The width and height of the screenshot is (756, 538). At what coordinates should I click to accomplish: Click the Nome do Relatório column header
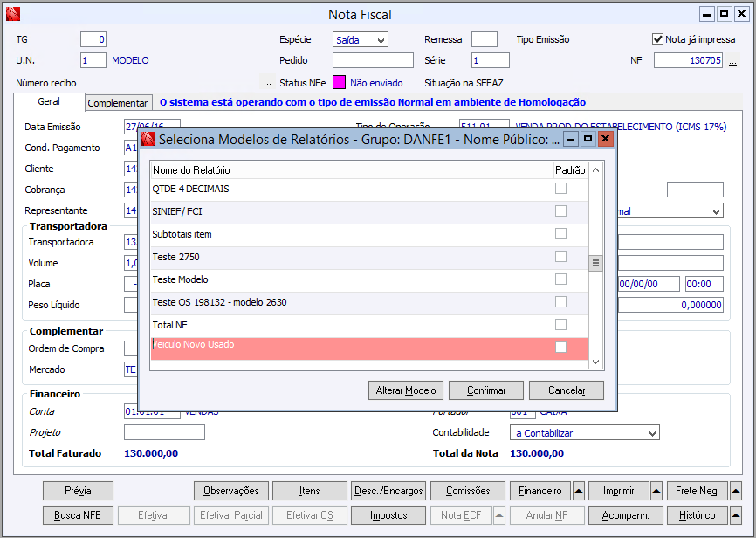352,169
